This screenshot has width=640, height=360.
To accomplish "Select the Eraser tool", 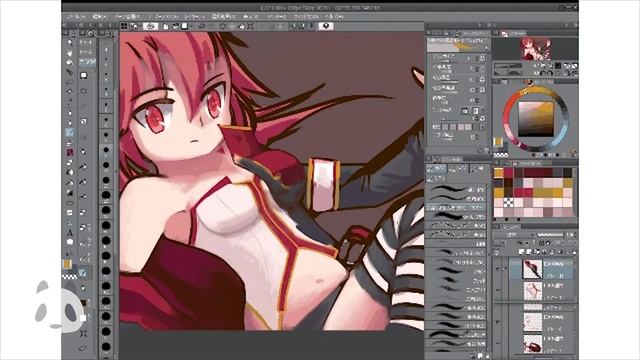I will click(70, 162).
